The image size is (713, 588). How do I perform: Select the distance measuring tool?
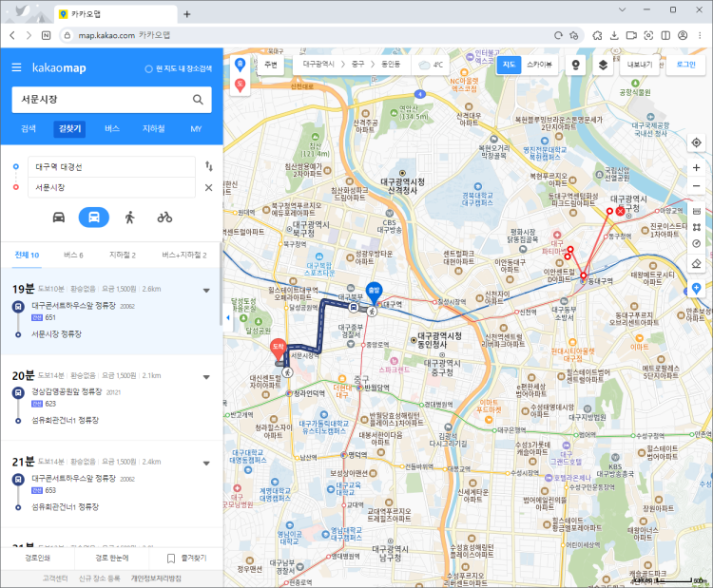(x=696, y=211)
